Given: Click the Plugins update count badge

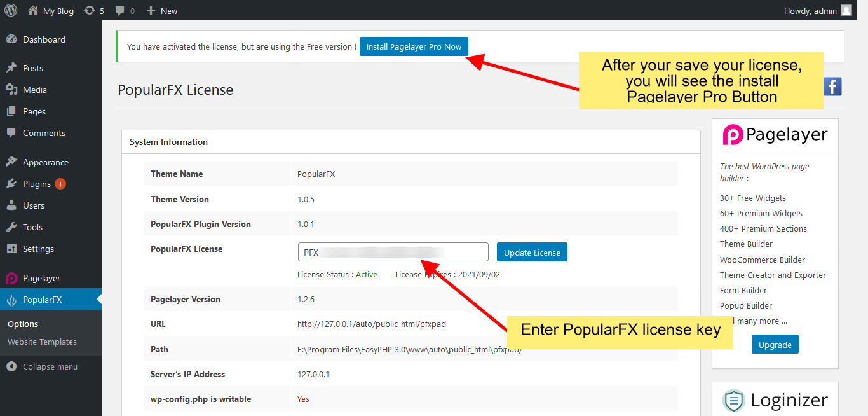Looking at the screenshot, I should pyautogui.click(x=60, y=184).
